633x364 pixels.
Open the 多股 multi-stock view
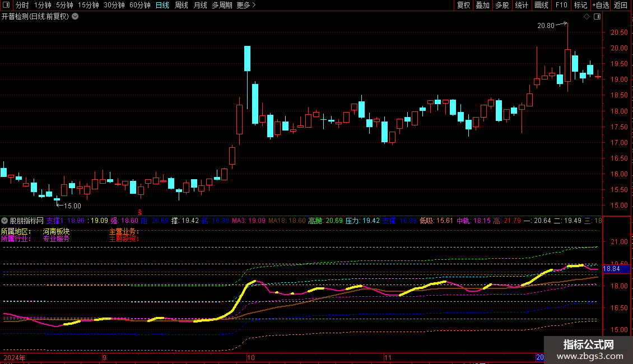pyautogui.click(x=502, y=5)
